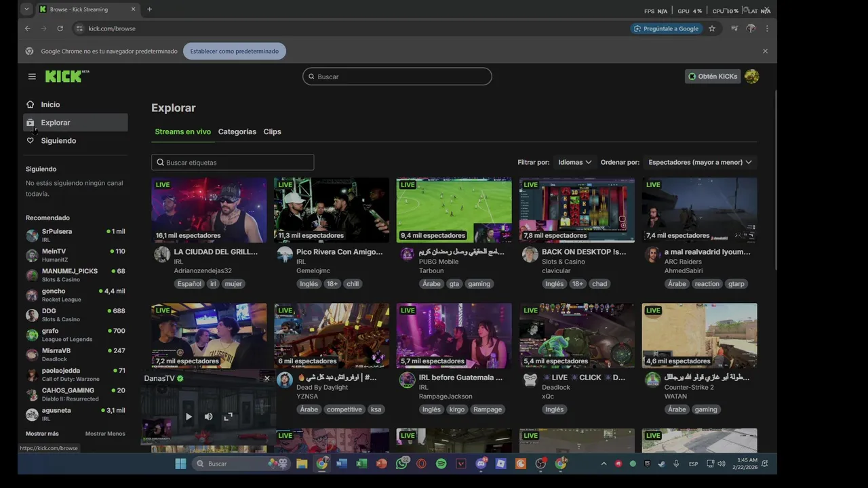This screenshot has width=868, height=488.
Task: Open YZNSA channel avatar
Action: 285,380
